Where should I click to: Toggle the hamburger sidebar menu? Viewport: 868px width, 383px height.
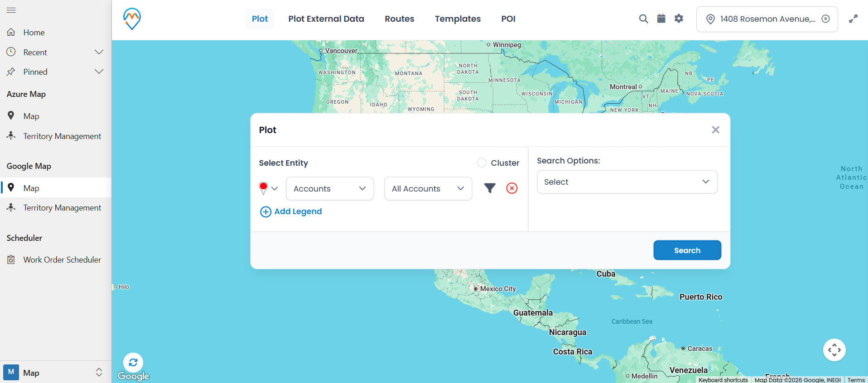(x=11, y=10)
